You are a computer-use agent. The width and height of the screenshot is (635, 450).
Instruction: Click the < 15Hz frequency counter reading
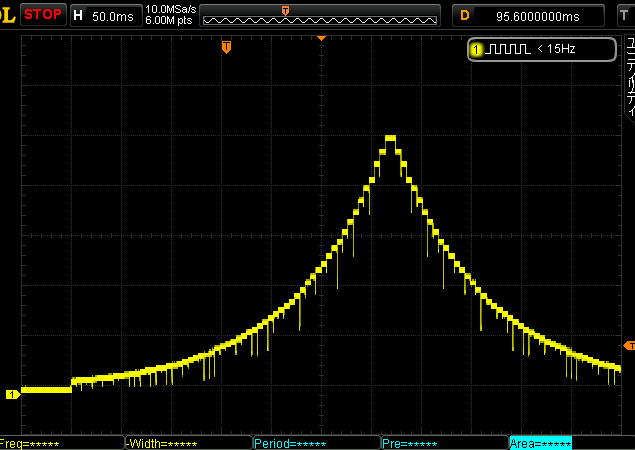click(x=556, y=49)
